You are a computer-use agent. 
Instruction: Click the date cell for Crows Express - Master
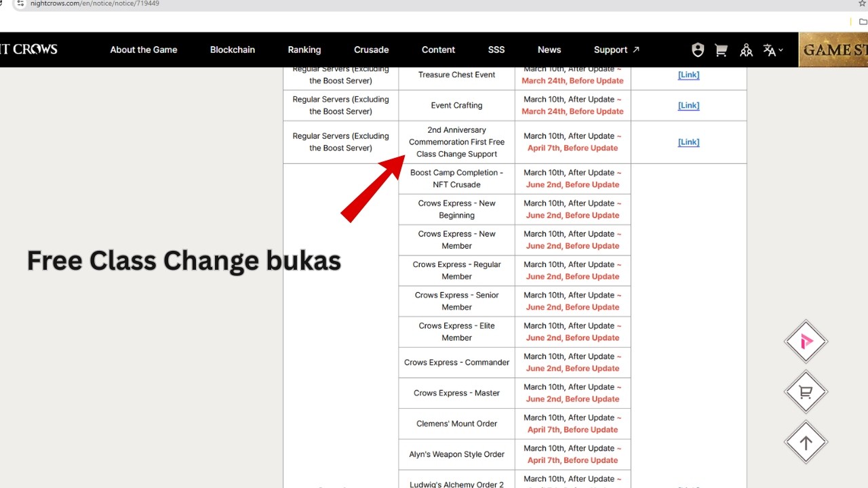573,393
